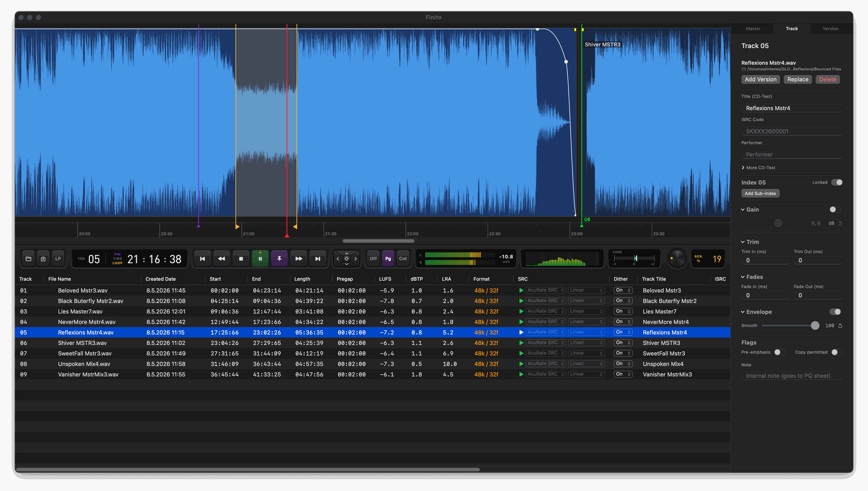This screenshot has height=491, width=868.
Task: Click center crosshair in navigation pad
Action: pos(347,259)
